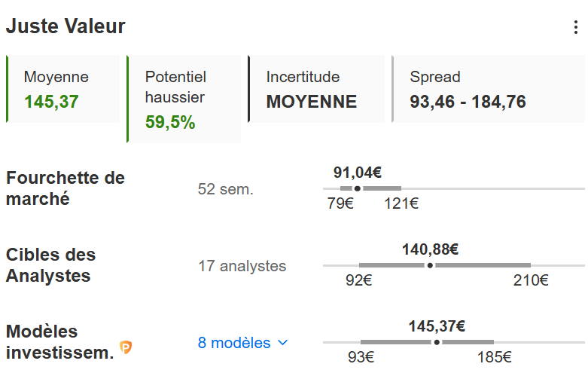Click the 210€ analyst high target

532,280
